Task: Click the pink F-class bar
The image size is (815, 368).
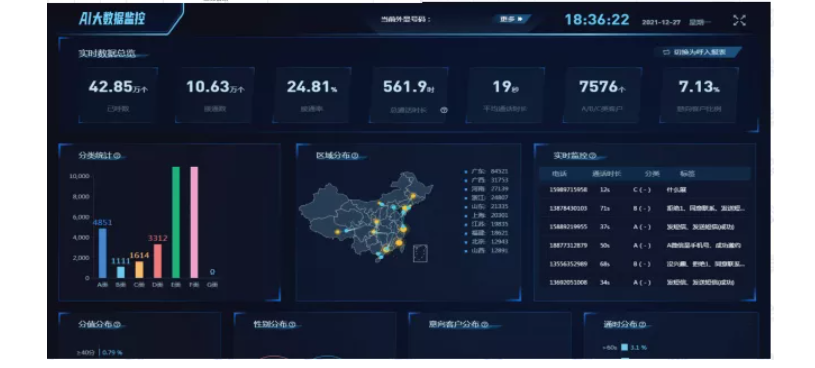Action: [194, 222]
